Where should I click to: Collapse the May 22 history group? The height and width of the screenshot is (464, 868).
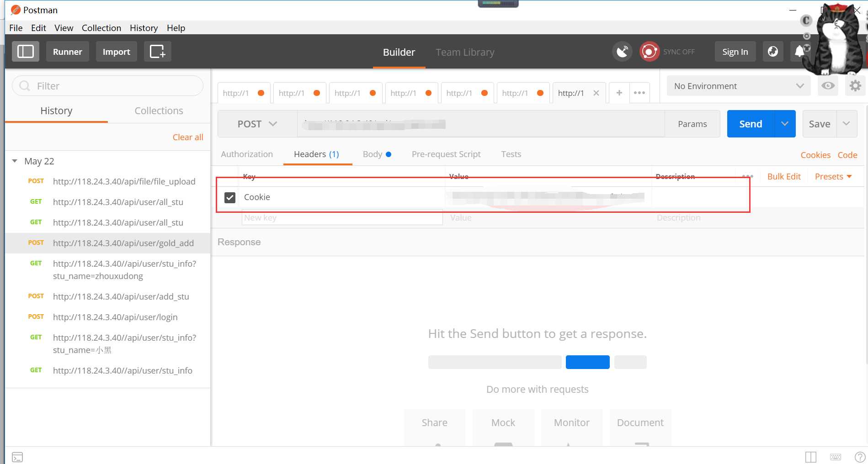(15, 161)
